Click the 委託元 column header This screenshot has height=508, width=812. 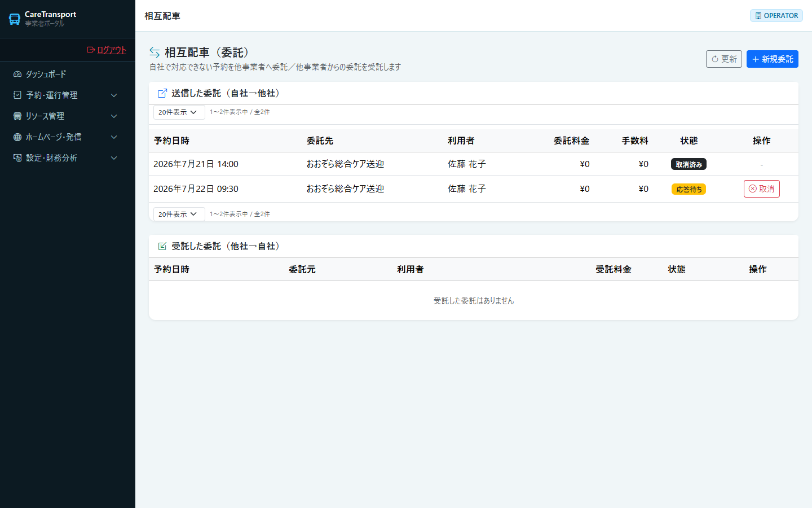point(302,269)
